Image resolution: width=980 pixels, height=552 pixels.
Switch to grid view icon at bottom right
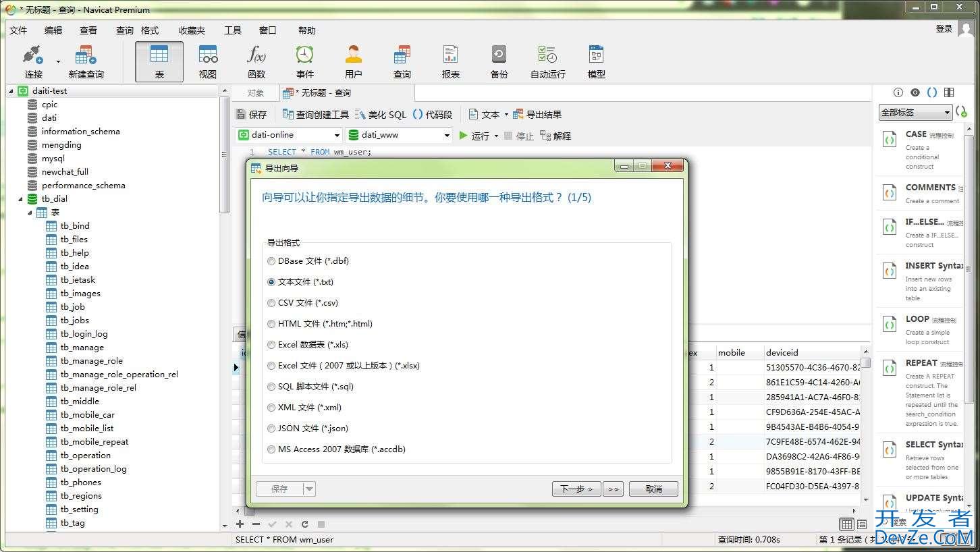846,524
